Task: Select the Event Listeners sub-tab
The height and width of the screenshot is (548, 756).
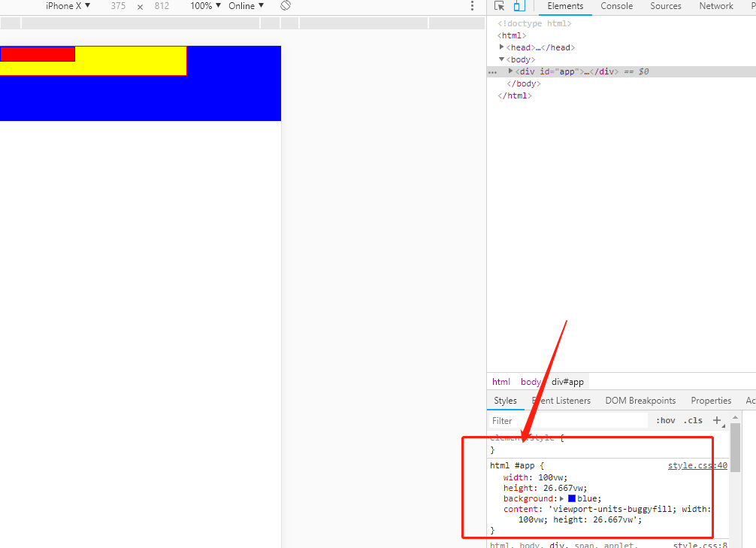Action: [x=561, y=401]
